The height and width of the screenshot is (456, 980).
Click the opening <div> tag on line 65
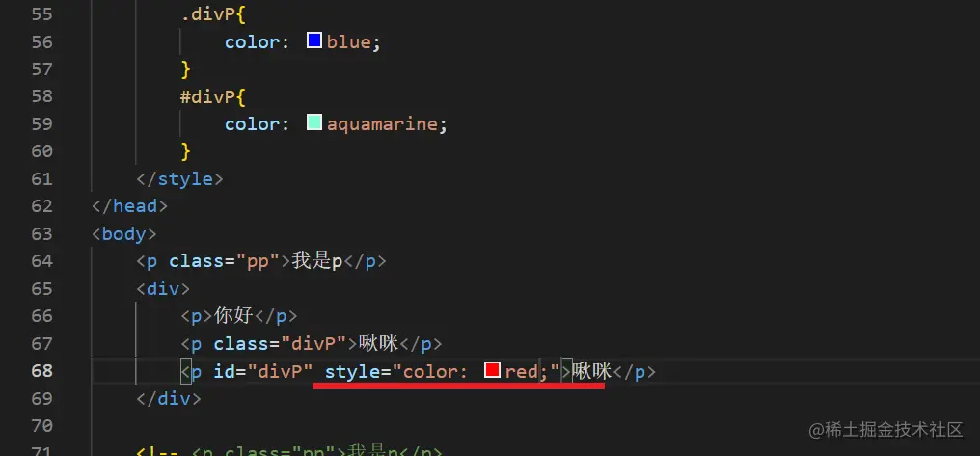click(163, 288)
